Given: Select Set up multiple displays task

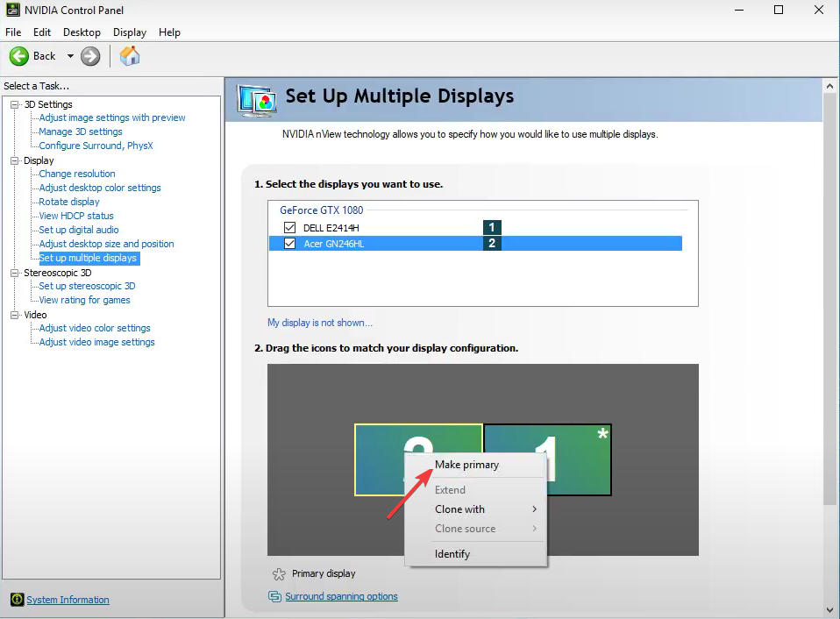Looking at the screenshot, I should click(88, 258).
